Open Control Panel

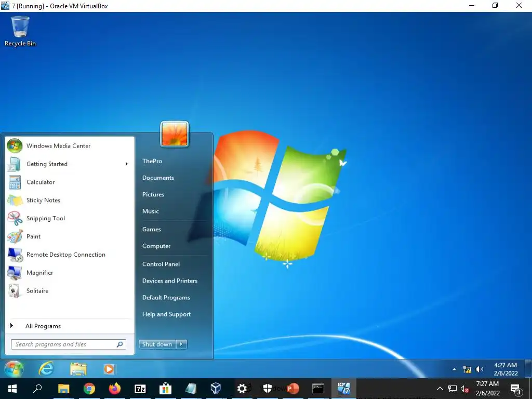pyautogui.click(x=161, y=264)
